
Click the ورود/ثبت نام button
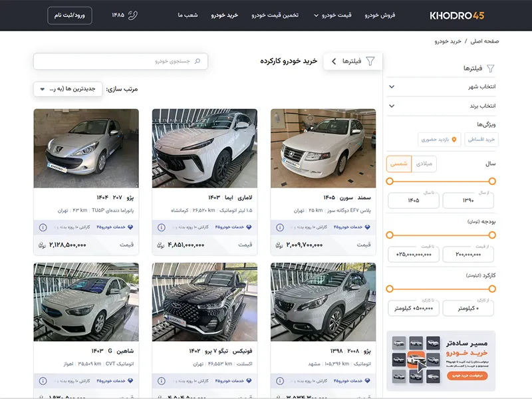tap(70, 15)
